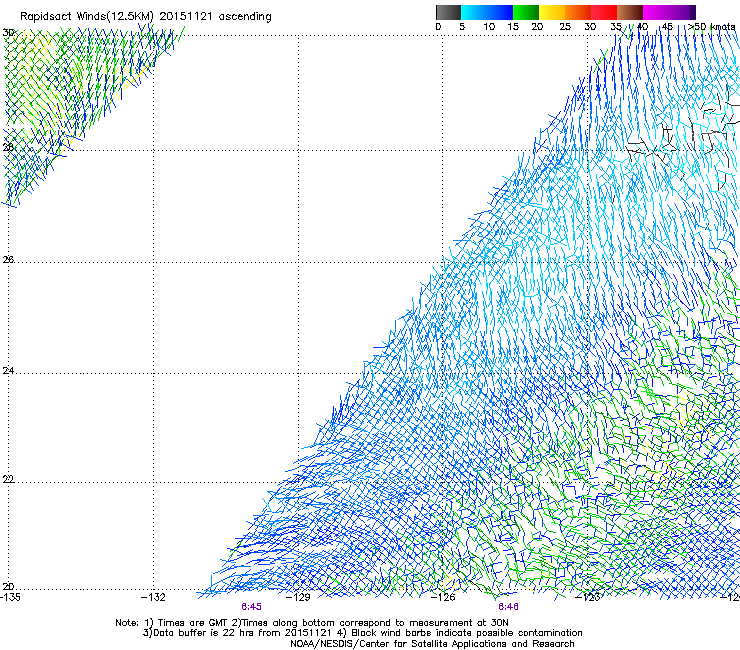740x650 pixels.
Task: Click the '>50 knots' legend label
Action: (x=711, y=27)
